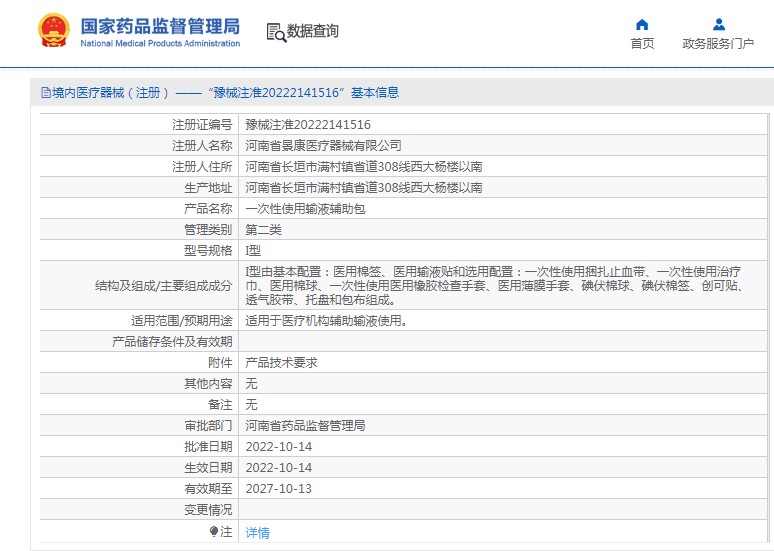Click the 生产地址 row label
The width and height of the screenshot is (774, 551).
(x=208, y=188)
